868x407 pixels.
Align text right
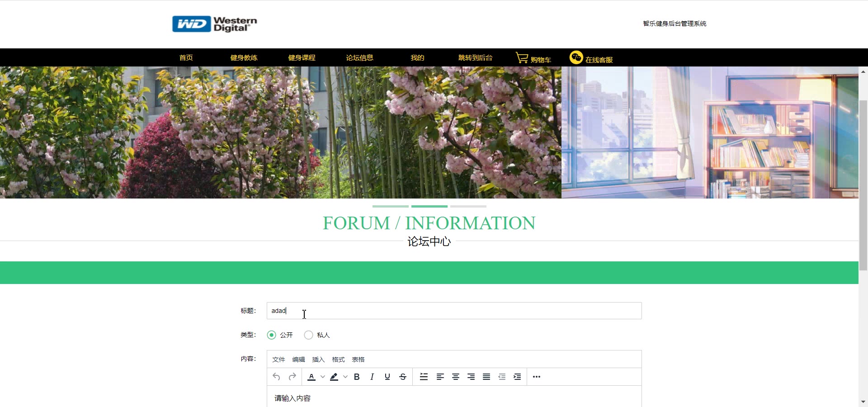[x=471, y=377]
